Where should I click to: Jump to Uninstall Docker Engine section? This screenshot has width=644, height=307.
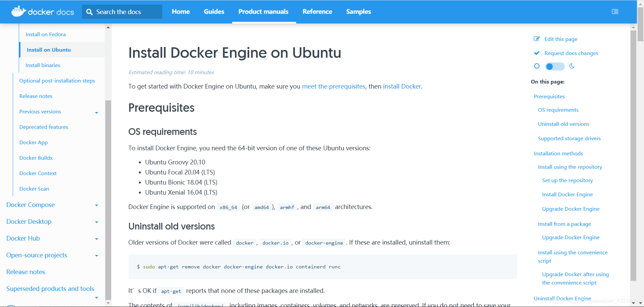click(562, 298)
